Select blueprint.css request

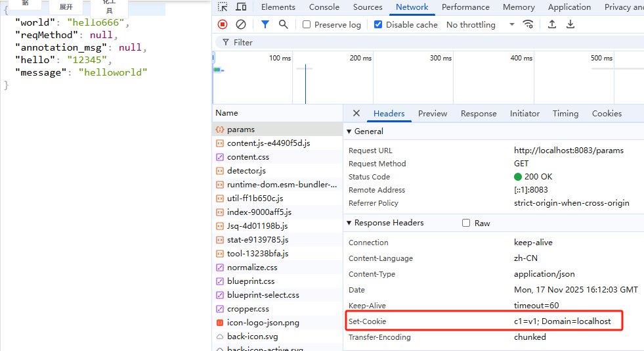point(278,281)
